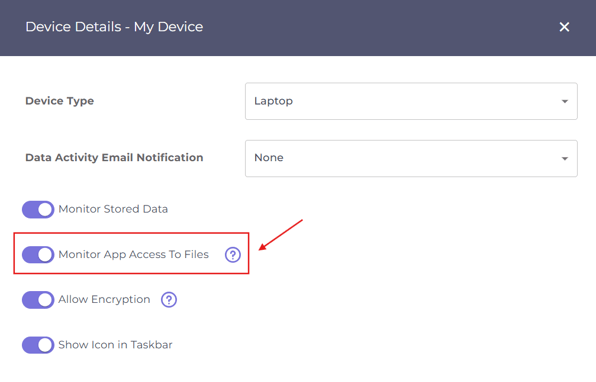The height and width of the screenshot is (382, 596).
Task: Disable Monitor App Access To Files switch
Action: click(38, 255)
